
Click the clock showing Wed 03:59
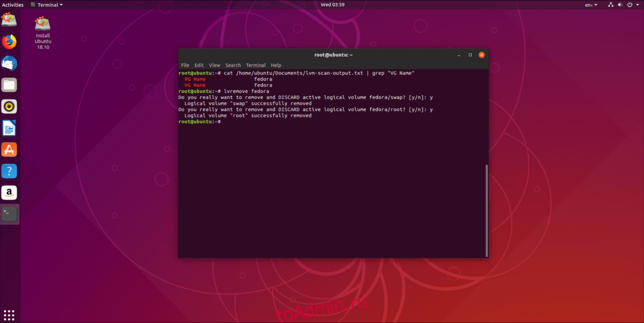tap(333, 5)
